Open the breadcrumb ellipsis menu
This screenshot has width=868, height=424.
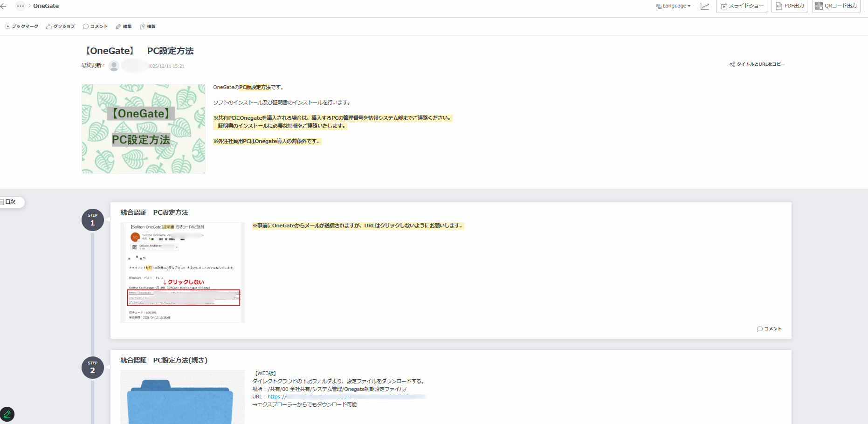(x=20, y=6)
